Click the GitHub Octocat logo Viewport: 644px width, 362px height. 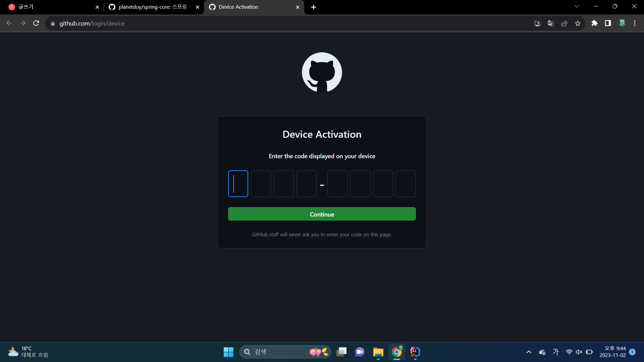click(322, 72)
